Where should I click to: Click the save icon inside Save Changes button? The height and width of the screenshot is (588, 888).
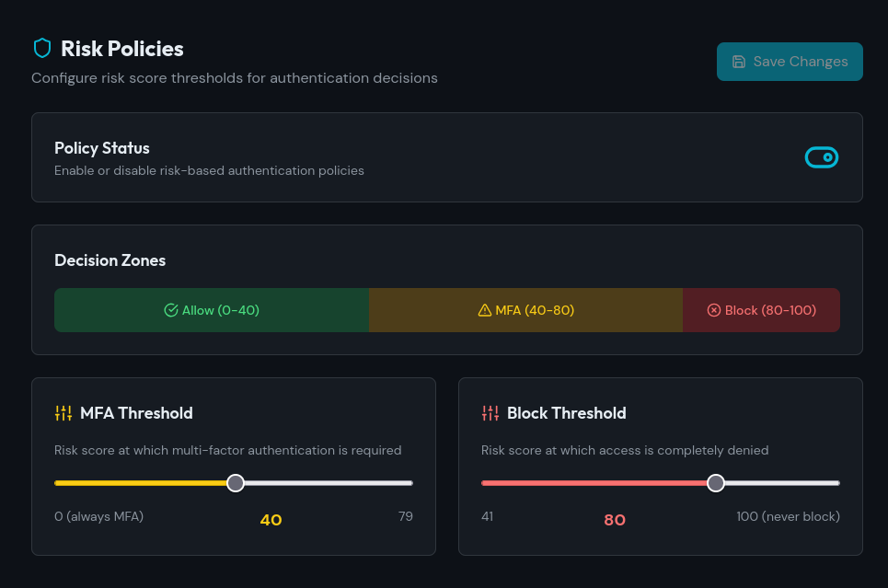tap(740, 61)
